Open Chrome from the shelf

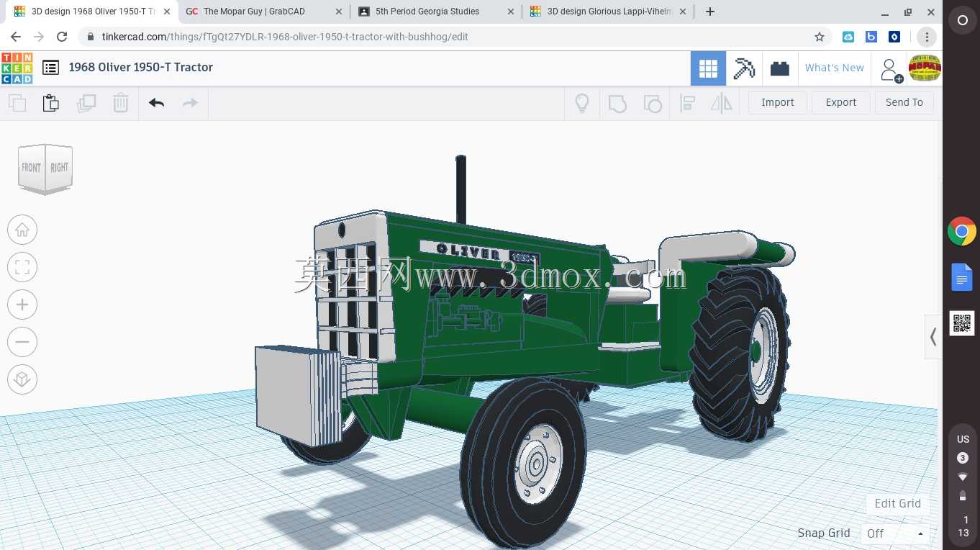pyautogui.click(x=962, y=232)
